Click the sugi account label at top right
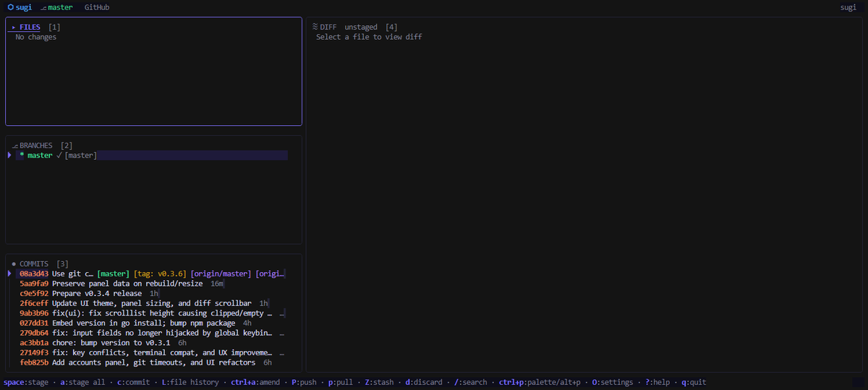The image size is (868, 390). (848, 7)
